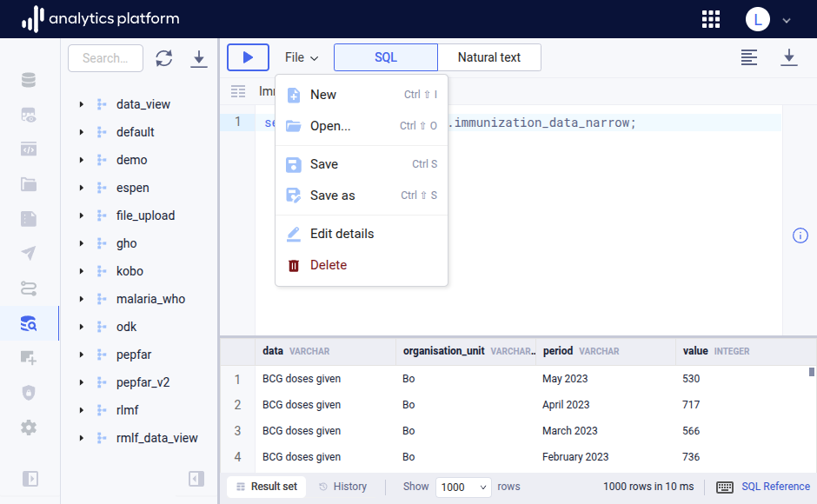Expand the left navigation sidebar
The width and height of the screenshot is (817, 504).
pos(30,479)
